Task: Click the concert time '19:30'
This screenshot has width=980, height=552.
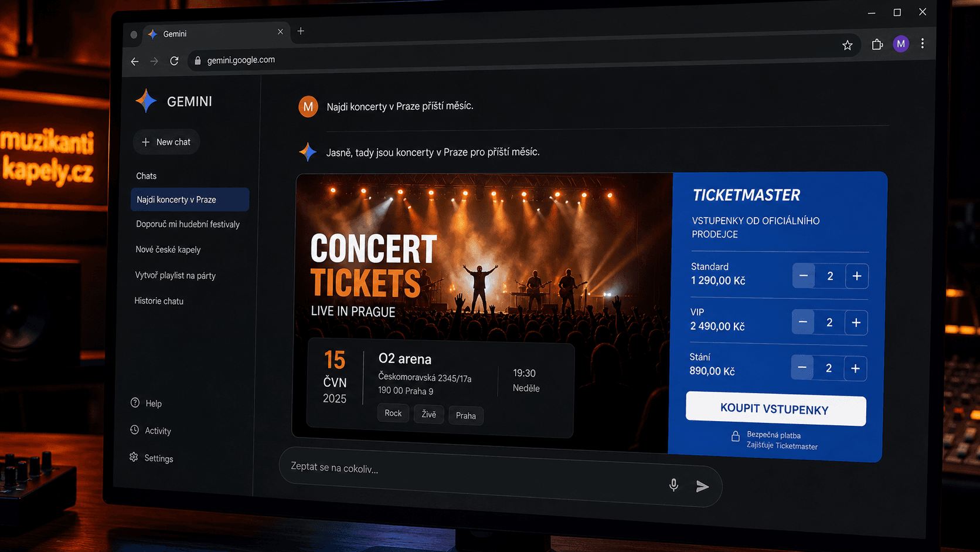Action: 524,373
